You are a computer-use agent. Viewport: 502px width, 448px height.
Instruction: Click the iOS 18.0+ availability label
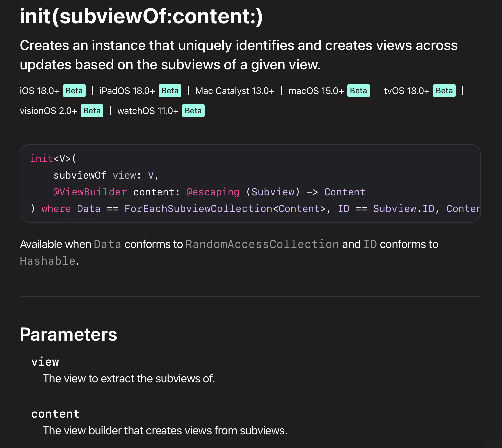(x=40, y=91)
